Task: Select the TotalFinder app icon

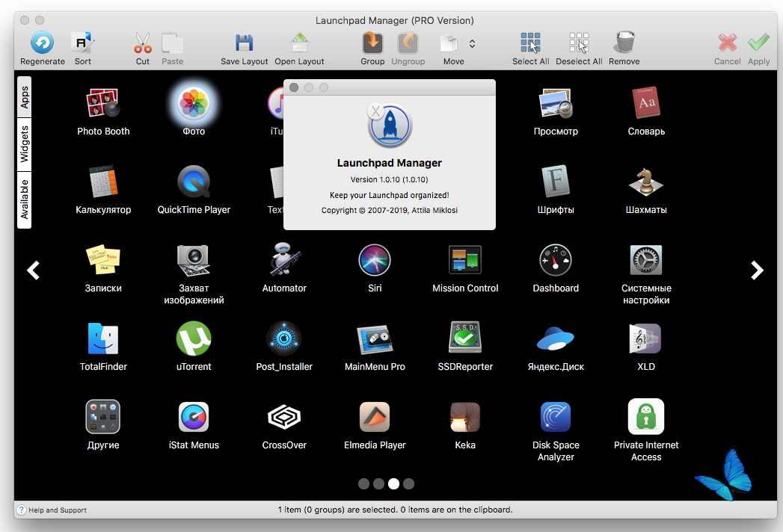Action: 103,338
